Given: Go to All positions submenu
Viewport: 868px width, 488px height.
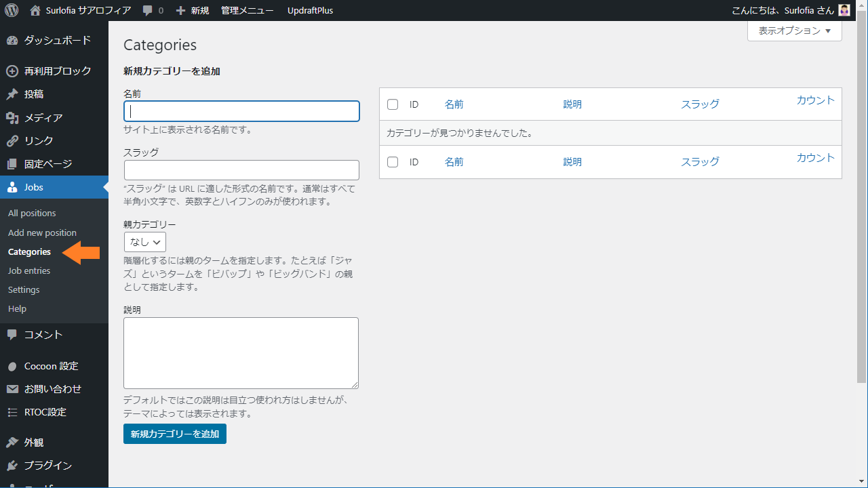Looking at the screenshot, I should tap(32, 213).
